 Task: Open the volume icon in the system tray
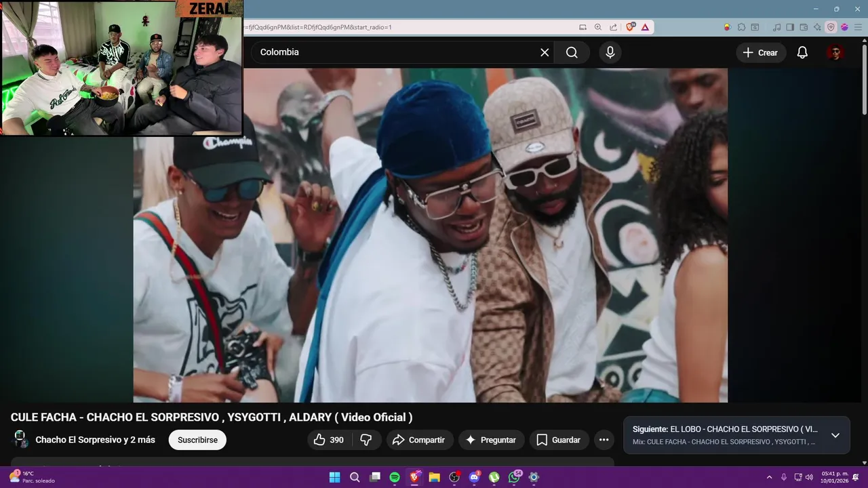[x=809, y=477]
